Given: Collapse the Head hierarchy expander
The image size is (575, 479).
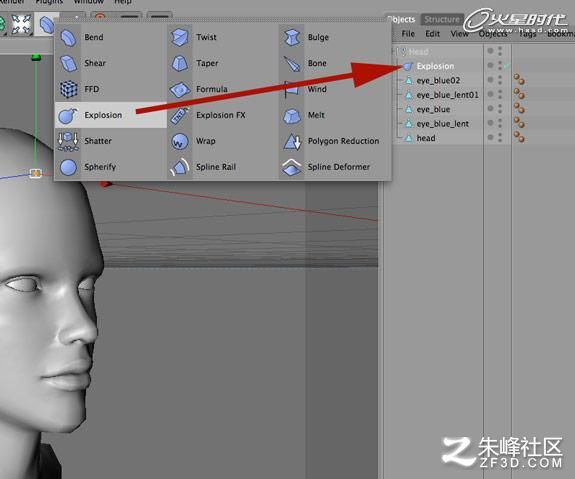Looking at the screenshot, I should [x=393, y=51].
